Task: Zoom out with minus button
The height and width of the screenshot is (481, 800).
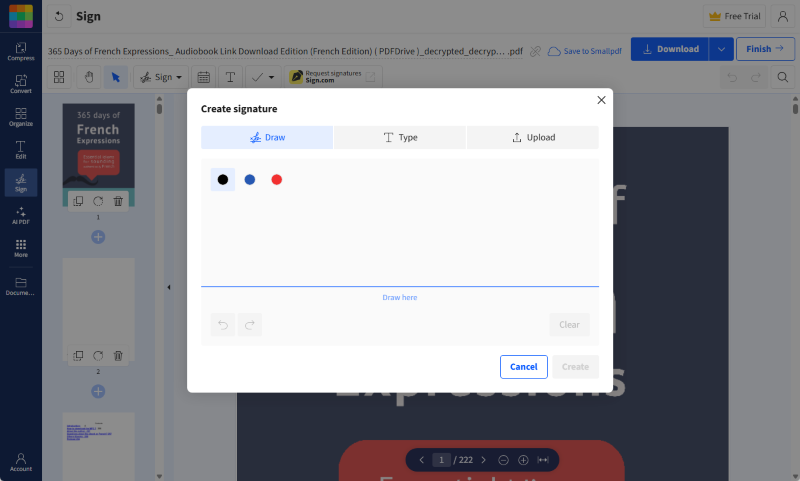Action: tap(503, 460)
